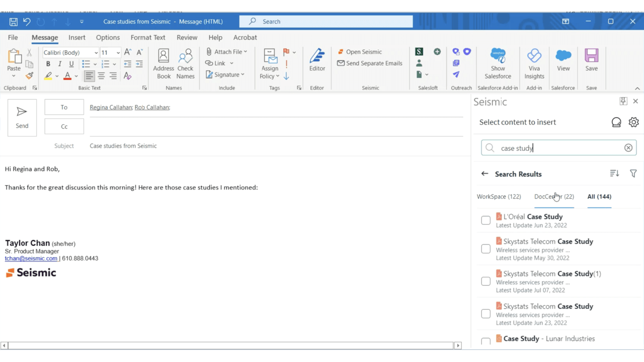
Task: Click the Cut scissors icon
Action: pos(29,52)
